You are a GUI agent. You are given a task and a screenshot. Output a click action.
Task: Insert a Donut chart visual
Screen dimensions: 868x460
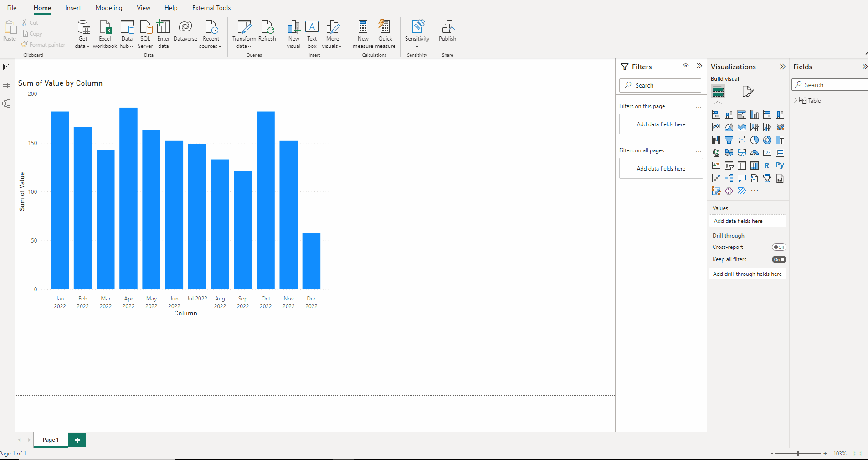(x=767, y=140)
